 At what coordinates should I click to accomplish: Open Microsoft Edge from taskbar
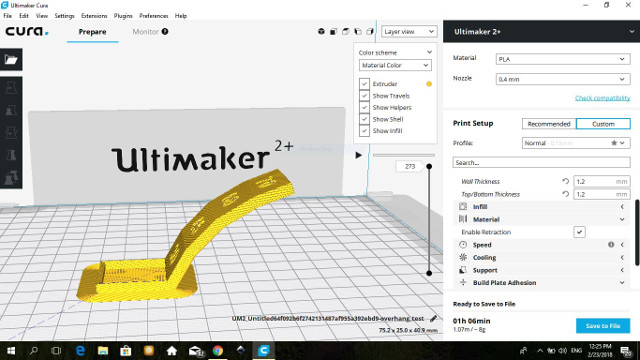(x=80, y=351)
